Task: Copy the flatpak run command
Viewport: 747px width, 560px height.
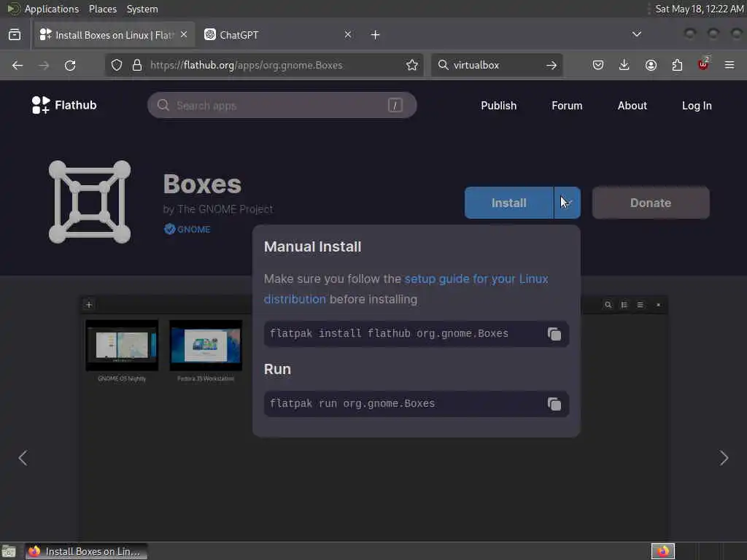Action: click(554, 404)
